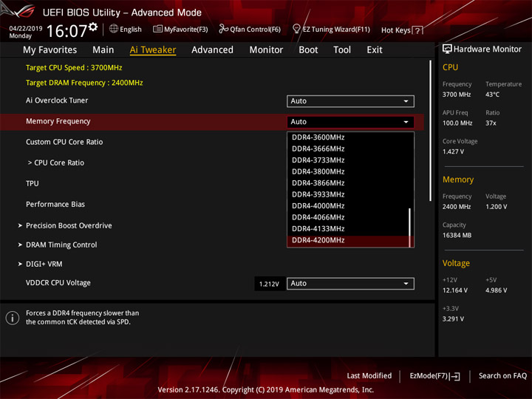Select the Ai Overclock Tuner label
The image size is (532, 399).
coord(57,100)
